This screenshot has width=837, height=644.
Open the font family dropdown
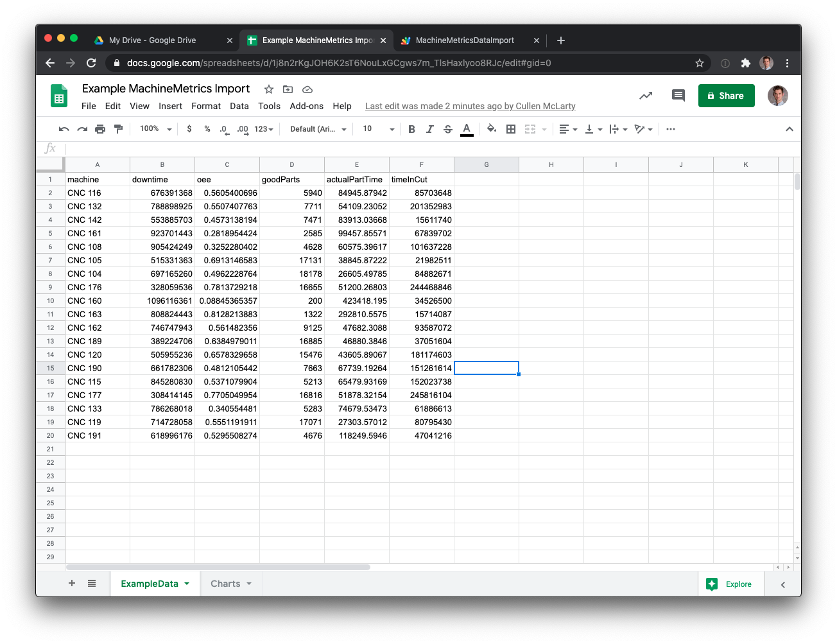point(318,129)
